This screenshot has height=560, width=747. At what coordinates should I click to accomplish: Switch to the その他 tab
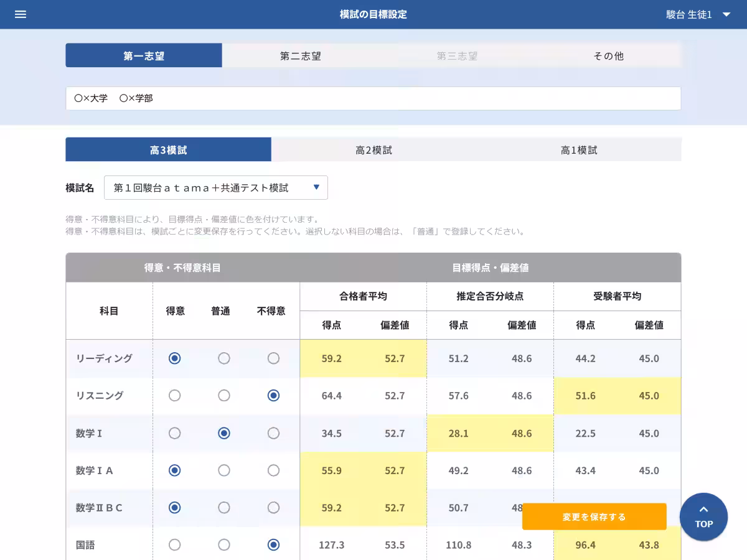pyautogui.click(x=608, y=55)
